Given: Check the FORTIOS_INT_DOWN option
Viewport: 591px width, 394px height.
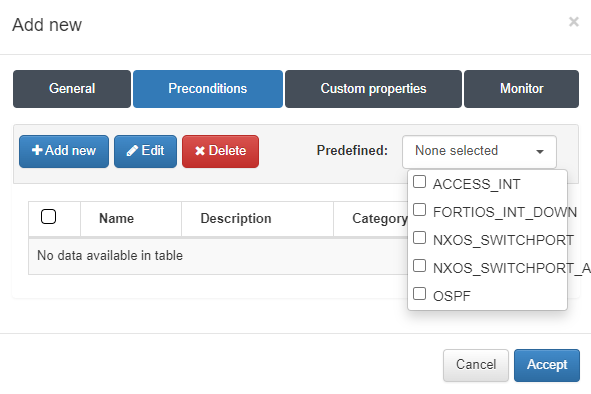Looking at the screenshot, I should coord(420,210).
